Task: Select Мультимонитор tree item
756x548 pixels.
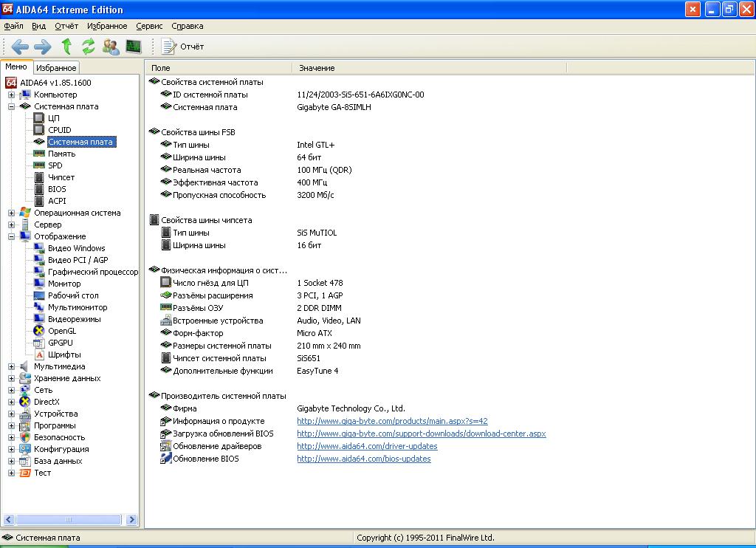Action: (78, 307)
